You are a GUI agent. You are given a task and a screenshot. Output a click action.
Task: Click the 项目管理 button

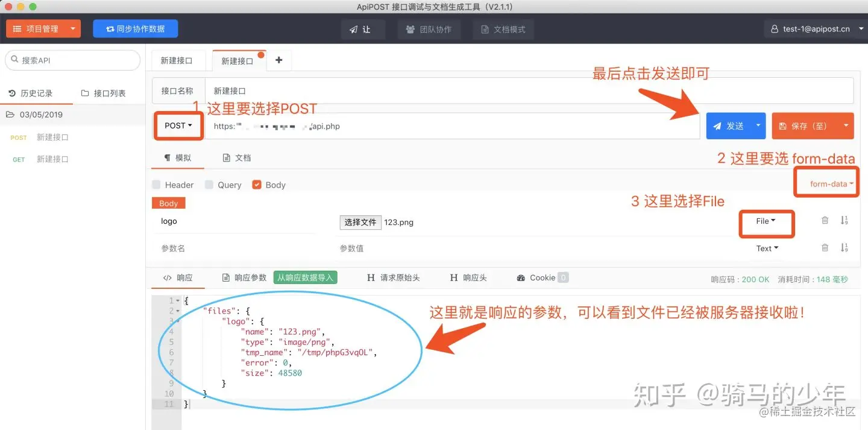pos(36,29)
